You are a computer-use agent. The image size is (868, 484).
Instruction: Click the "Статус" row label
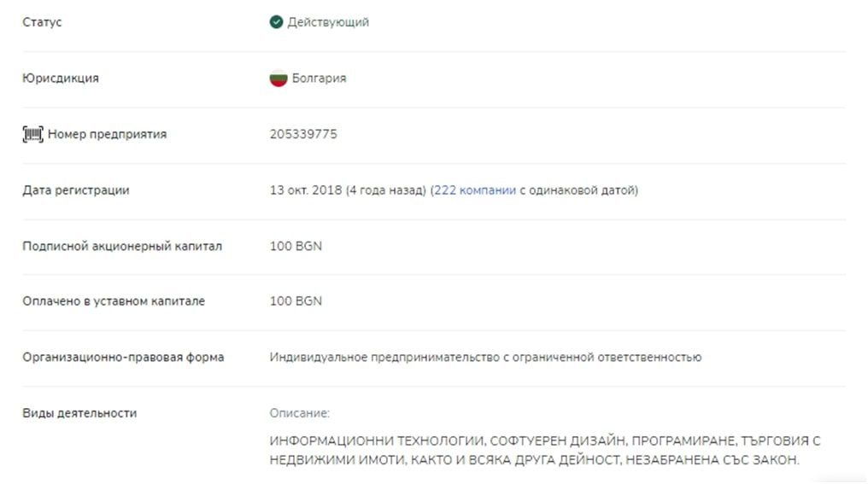[42, 22]
